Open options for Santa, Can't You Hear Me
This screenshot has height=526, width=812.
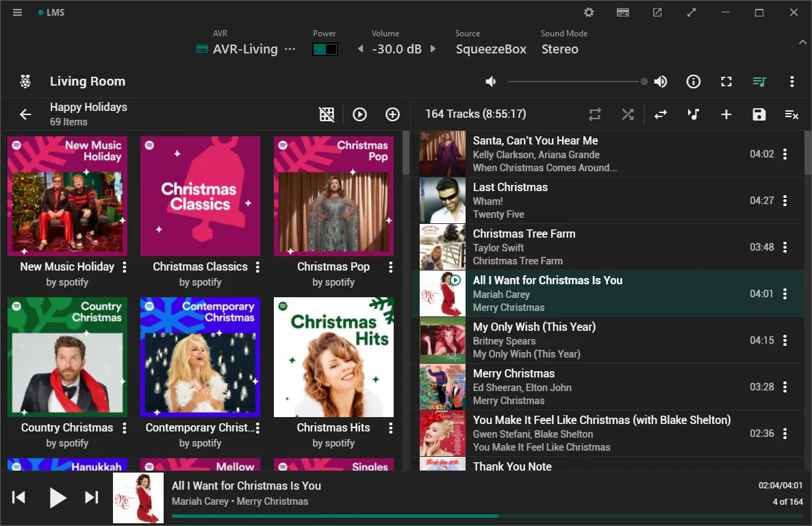click(x=785, y=154)
